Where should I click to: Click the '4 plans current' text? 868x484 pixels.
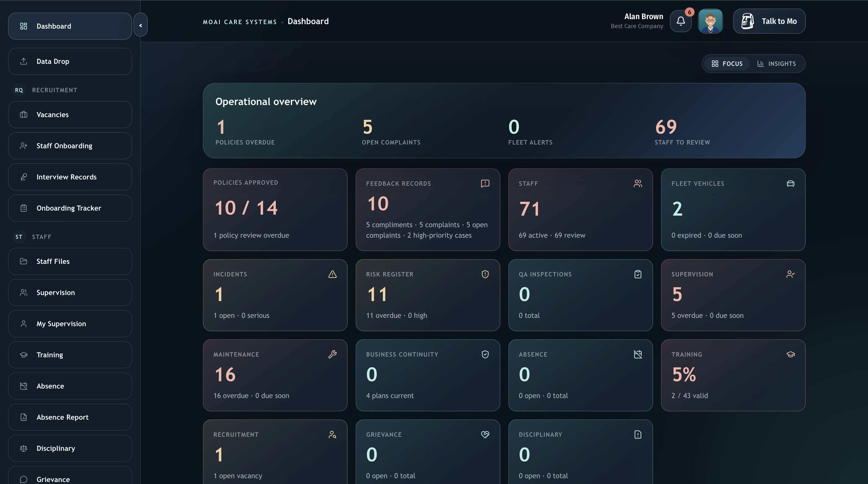coord(390,396)
